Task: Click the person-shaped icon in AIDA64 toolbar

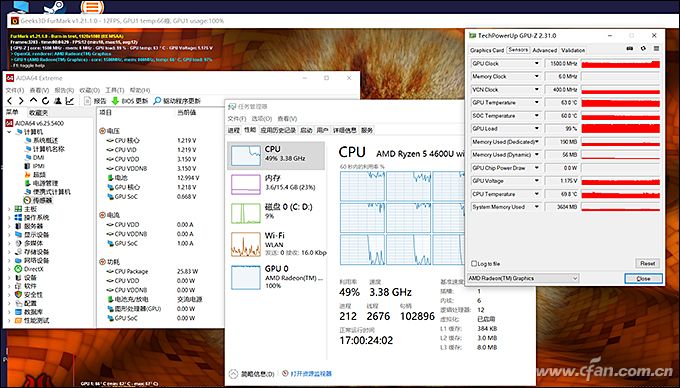Action: click(57, 101)
